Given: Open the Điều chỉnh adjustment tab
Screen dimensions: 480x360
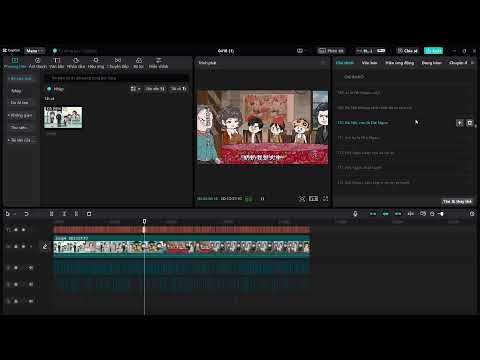Looking at the screenshot, I should (159, 63).
